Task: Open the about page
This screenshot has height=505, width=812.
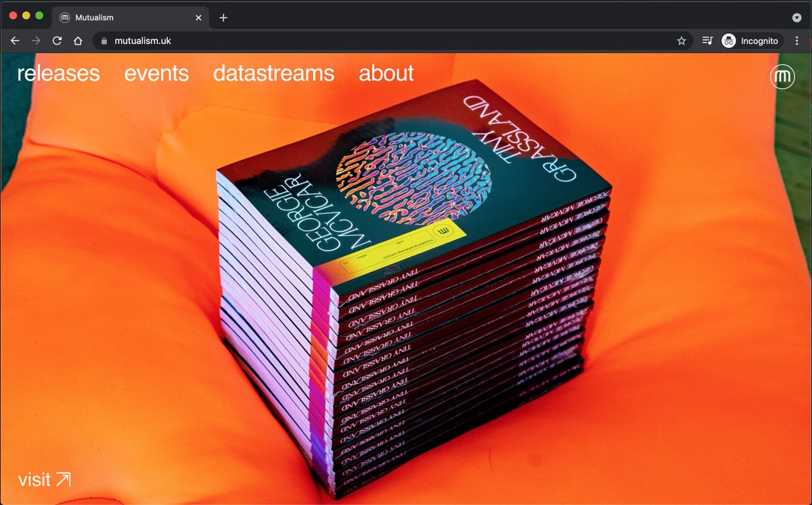Action: [386, 73]
